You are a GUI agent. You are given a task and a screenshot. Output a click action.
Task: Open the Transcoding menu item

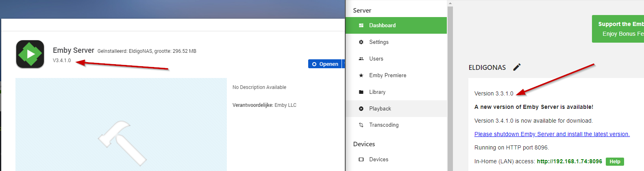tap(396, 125)
